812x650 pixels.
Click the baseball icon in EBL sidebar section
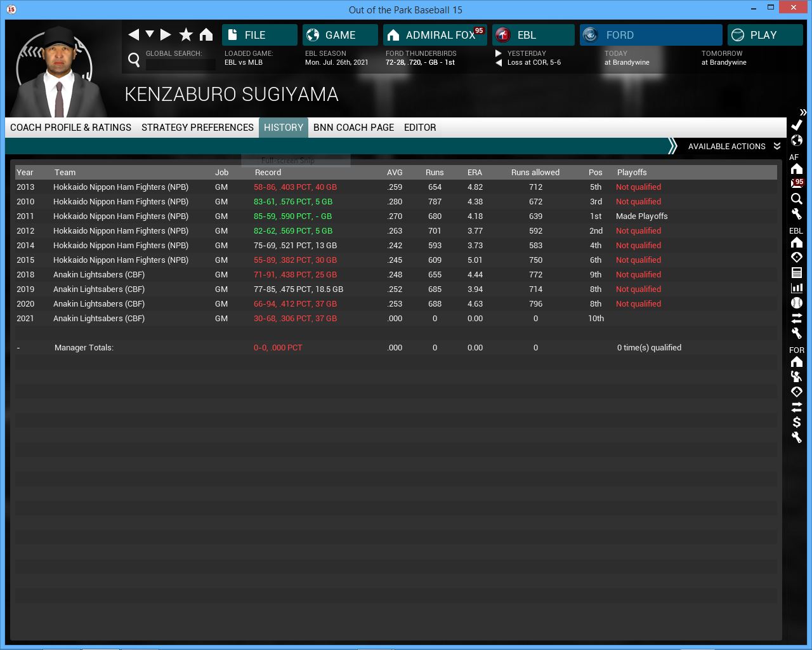pos(797,303)
